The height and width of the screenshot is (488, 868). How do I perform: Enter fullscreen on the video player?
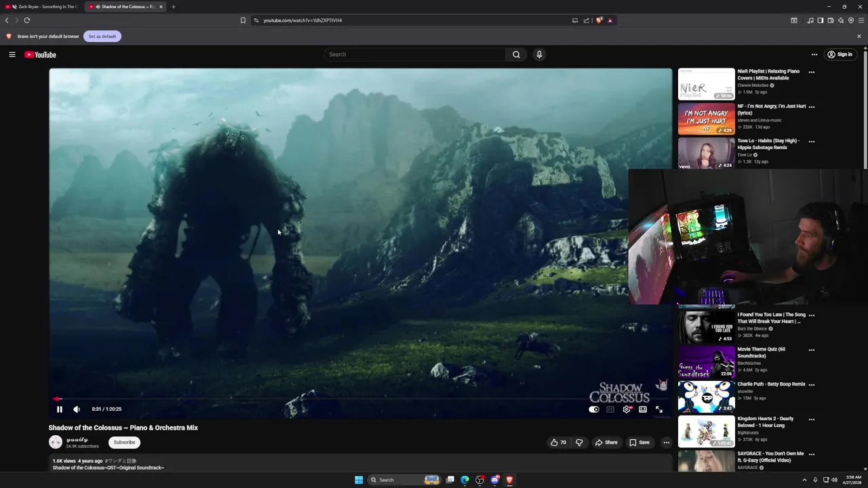(659, 409)
